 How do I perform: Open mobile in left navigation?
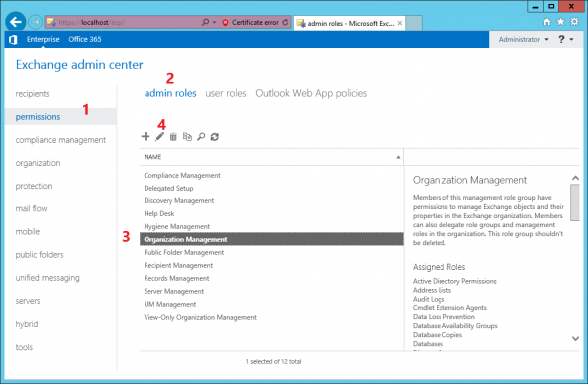pyautogui.click(x=27, y=231)
